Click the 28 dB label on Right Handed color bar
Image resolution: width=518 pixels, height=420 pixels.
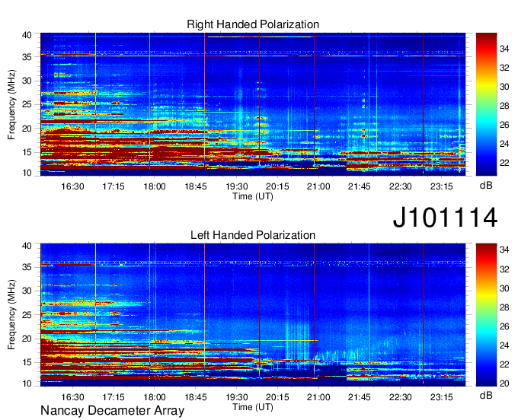point(504,106)
